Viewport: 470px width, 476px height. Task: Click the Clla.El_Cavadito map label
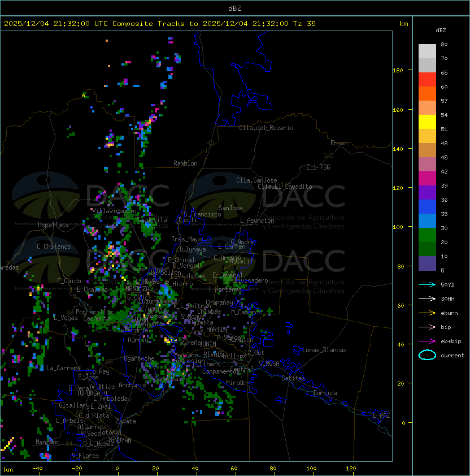click(285, 187)
